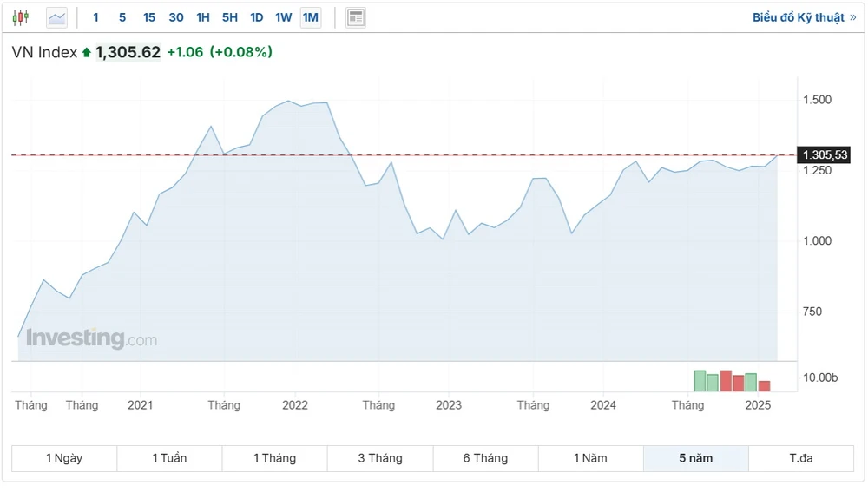
Task: Change interval to 1W
Action: (284, 17)
